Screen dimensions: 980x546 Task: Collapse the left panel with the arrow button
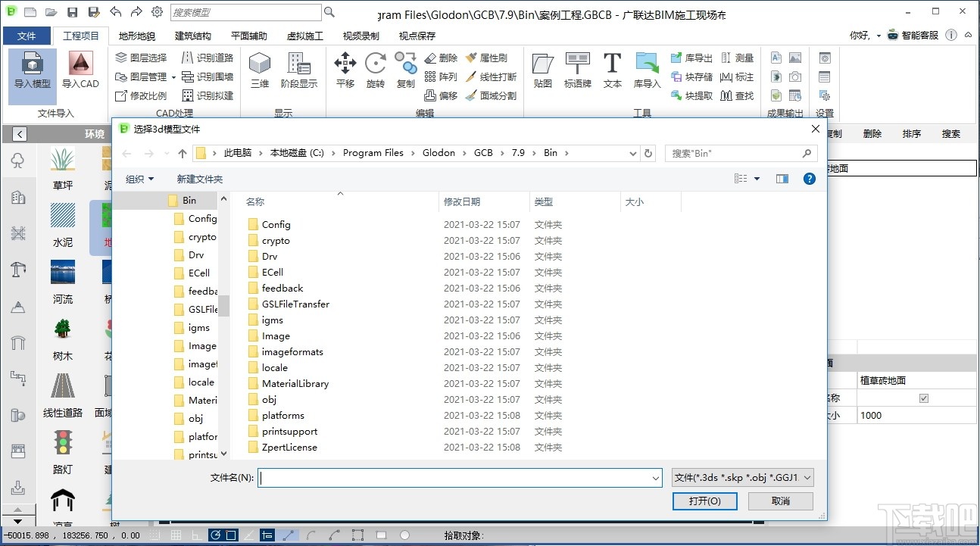20,134
